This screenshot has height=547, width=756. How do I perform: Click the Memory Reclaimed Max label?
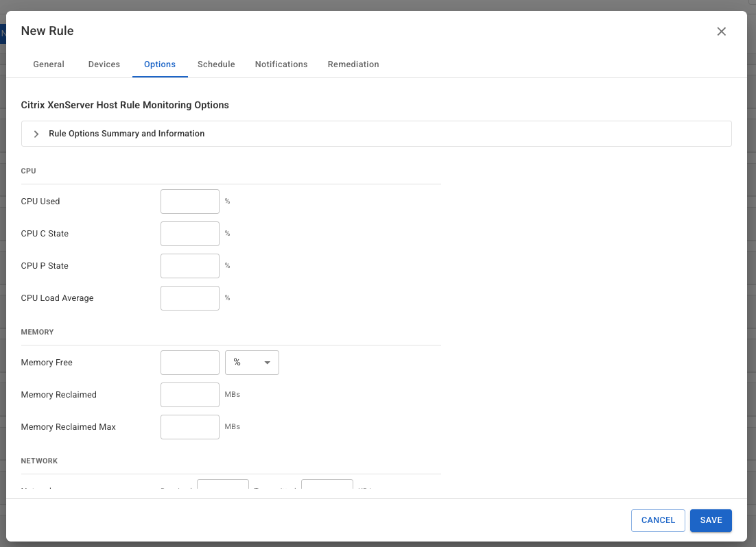click(x=69, y=427)
